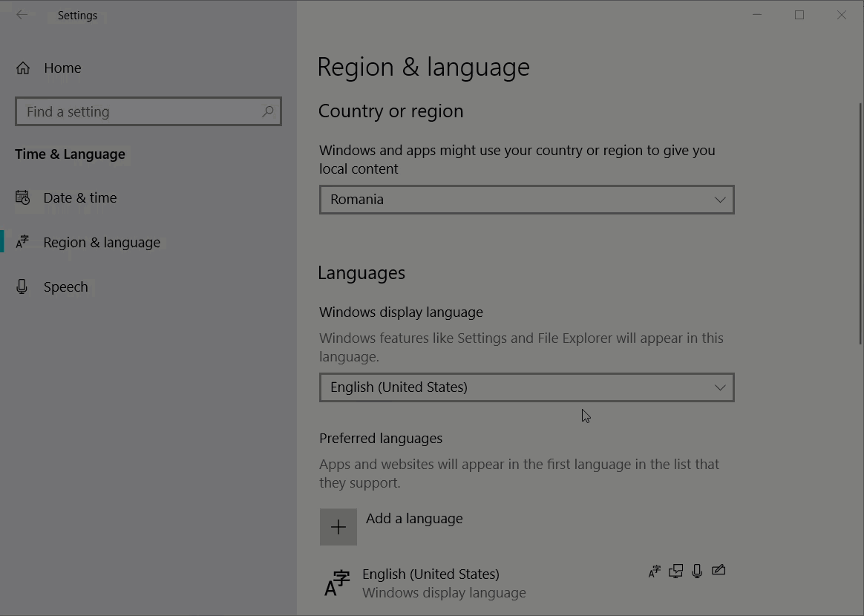Click the speech recognition microphone on the English entry
Screen dimensions: 864x616
tap(697, 571)
